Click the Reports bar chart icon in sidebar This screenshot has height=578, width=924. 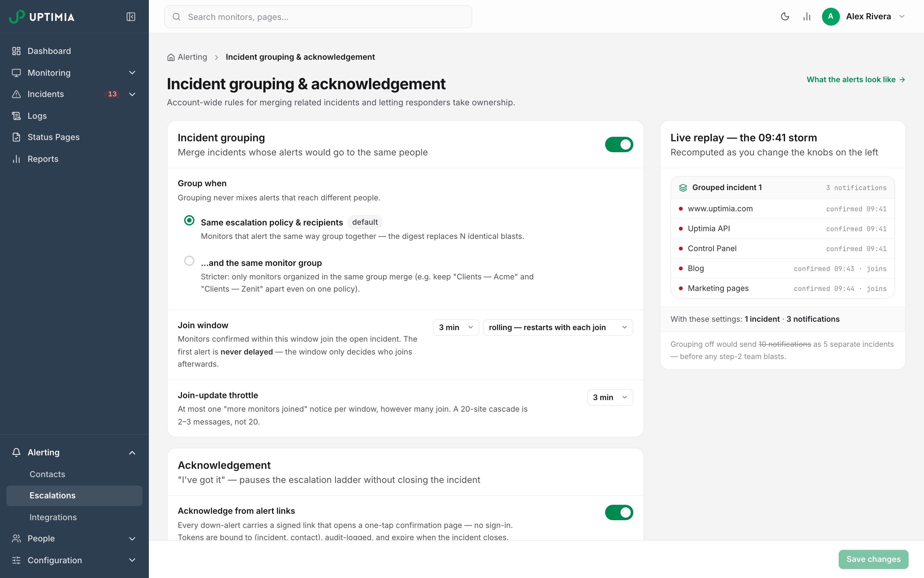(x=16, y=159)
